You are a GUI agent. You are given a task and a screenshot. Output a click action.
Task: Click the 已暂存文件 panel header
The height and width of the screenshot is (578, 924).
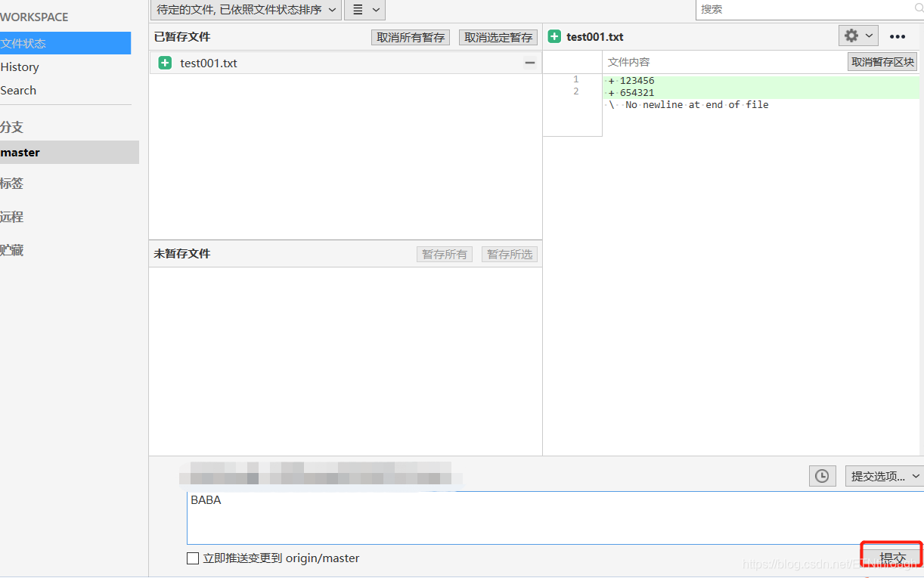(182, 36)
